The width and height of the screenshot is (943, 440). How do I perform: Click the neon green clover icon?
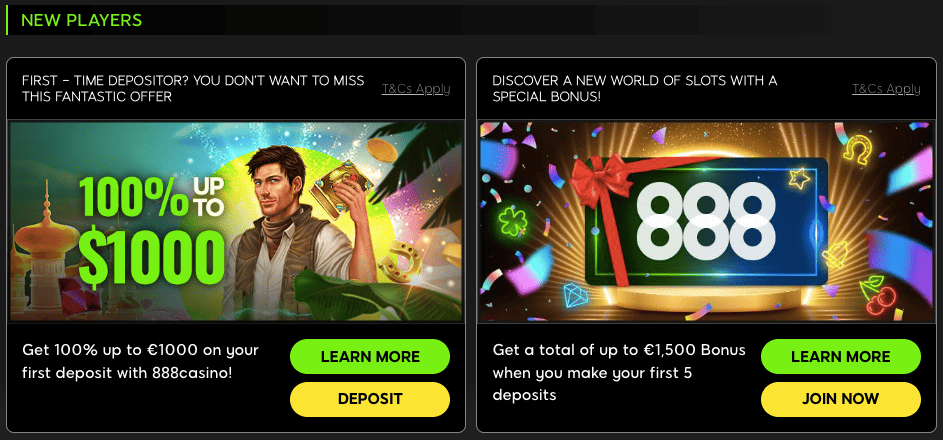tap(512, 221)
